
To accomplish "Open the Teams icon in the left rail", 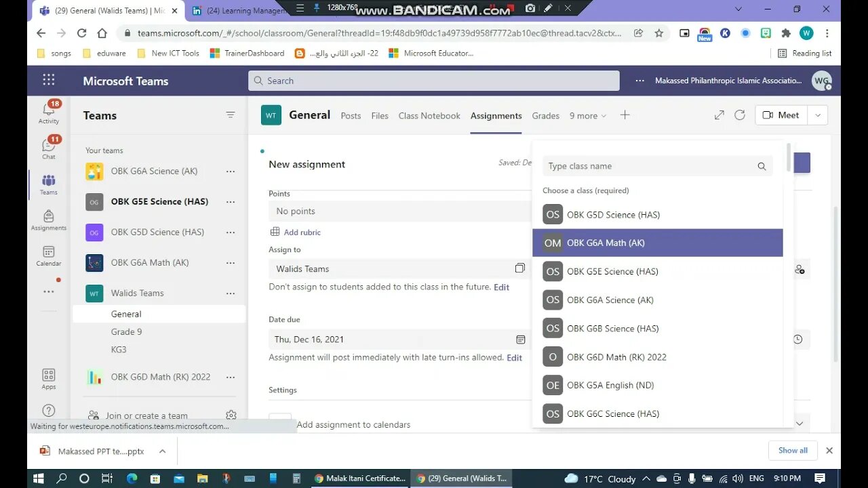I will pos(49,184).
